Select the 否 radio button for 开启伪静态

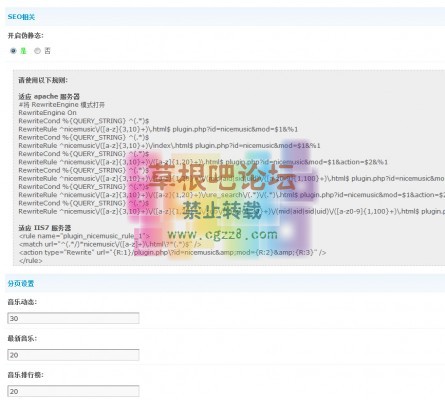(x=37, y=51)
